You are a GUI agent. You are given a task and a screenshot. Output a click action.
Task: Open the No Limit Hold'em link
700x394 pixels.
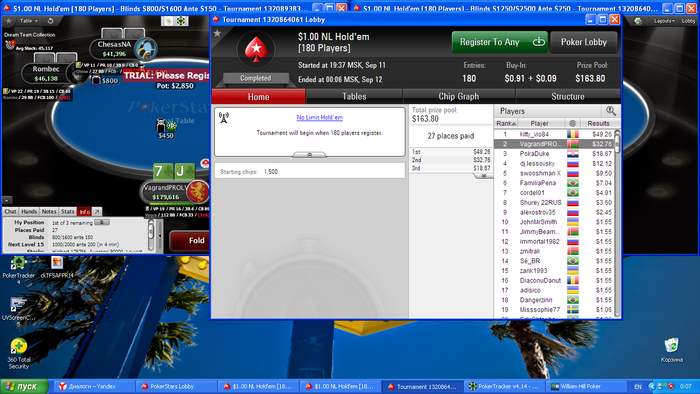[320, 117]
